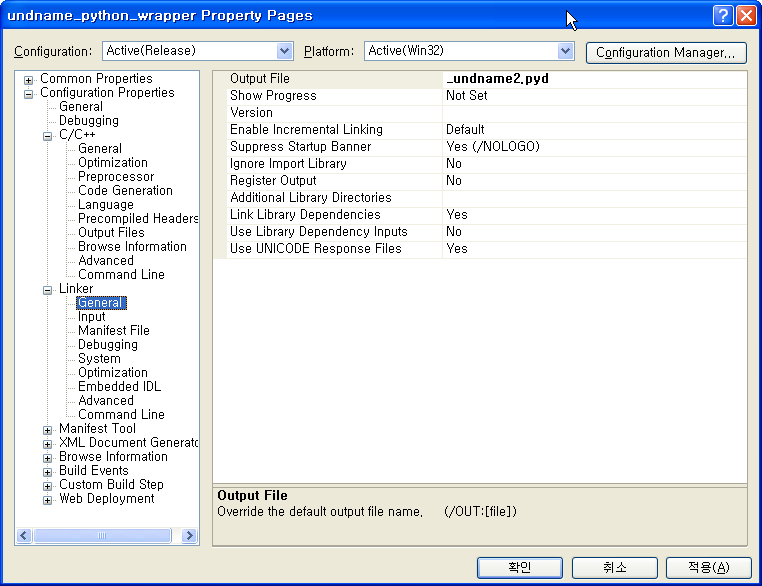The width and height of the screenshot is (762, 586).
Task: Select Optimization under C/C++
Action: click(113, 162)
